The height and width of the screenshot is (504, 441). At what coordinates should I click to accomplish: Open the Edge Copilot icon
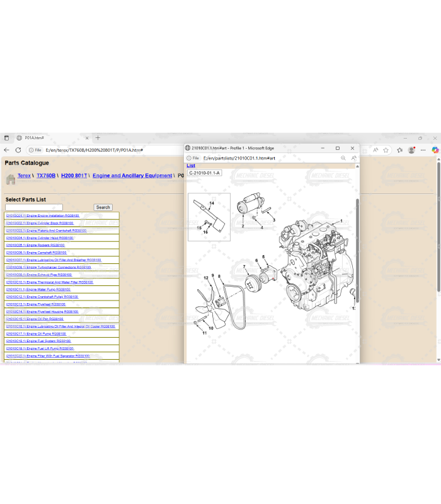tap(435, 150)
